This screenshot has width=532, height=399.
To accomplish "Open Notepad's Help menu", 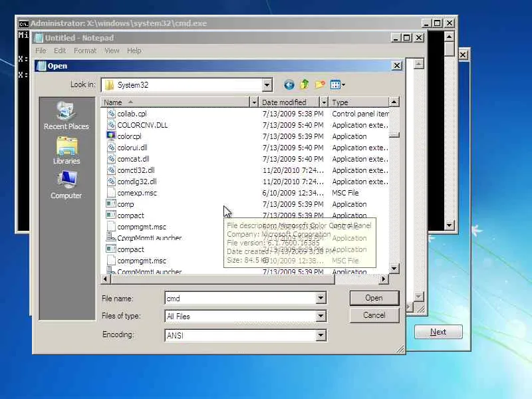I will point(134,51).
